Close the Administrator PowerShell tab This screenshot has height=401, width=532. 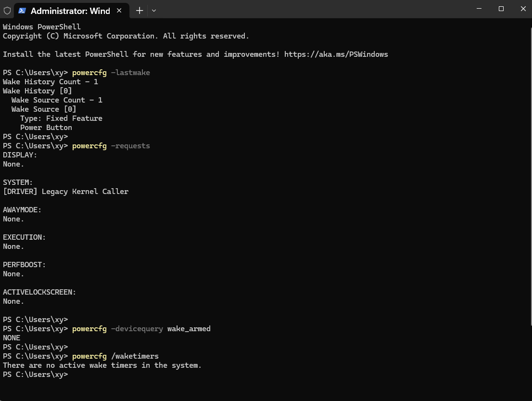[119, 11]
